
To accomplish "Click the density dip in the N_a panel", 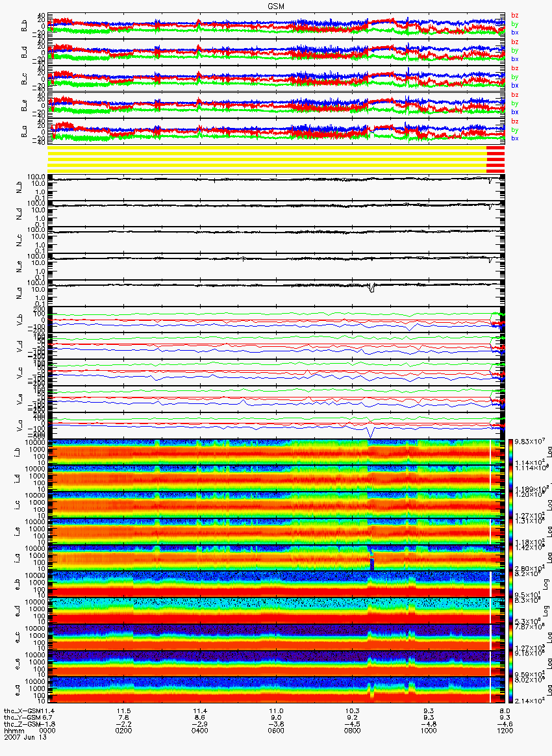I will [371, 289].
